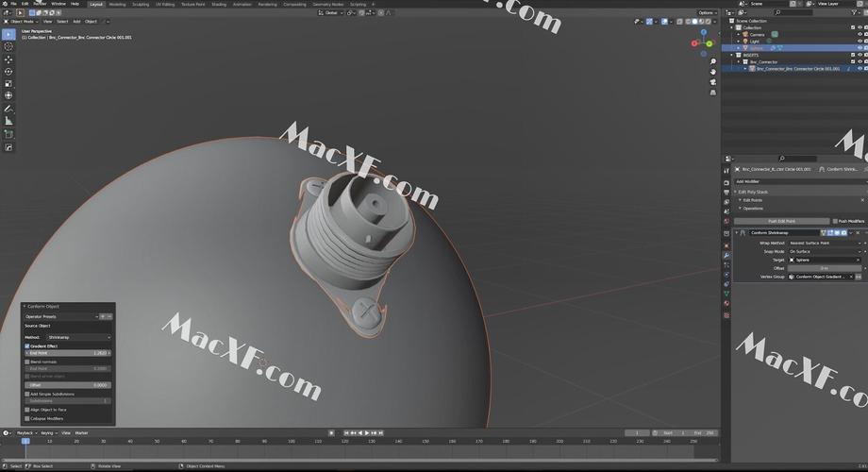Open the Modifier properties wrench tab

[x=726, y=256]
